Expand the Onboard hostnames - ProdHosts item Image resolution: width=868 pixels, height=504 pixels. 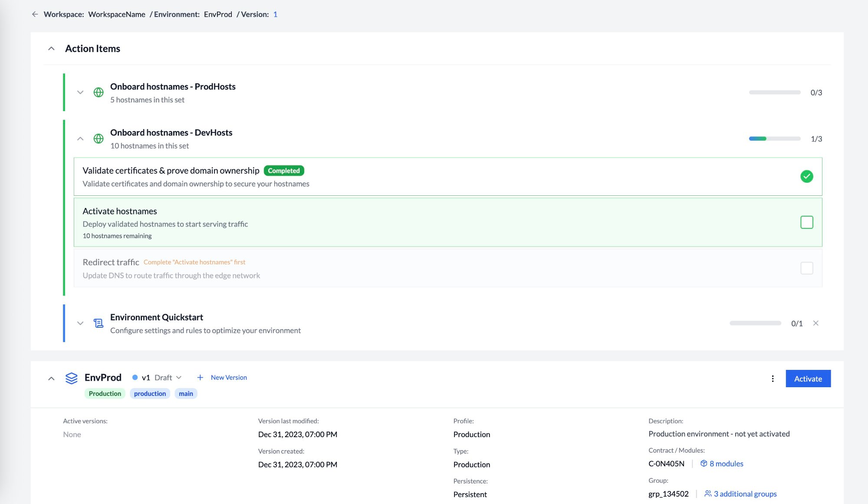tap(80, 92)
